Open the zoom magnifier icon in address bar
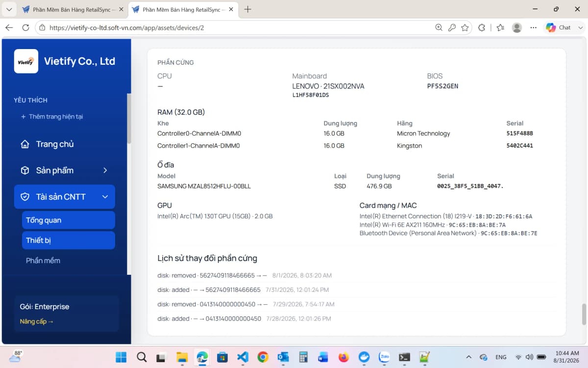The image size is (588, 368). (x=439, y=27)
